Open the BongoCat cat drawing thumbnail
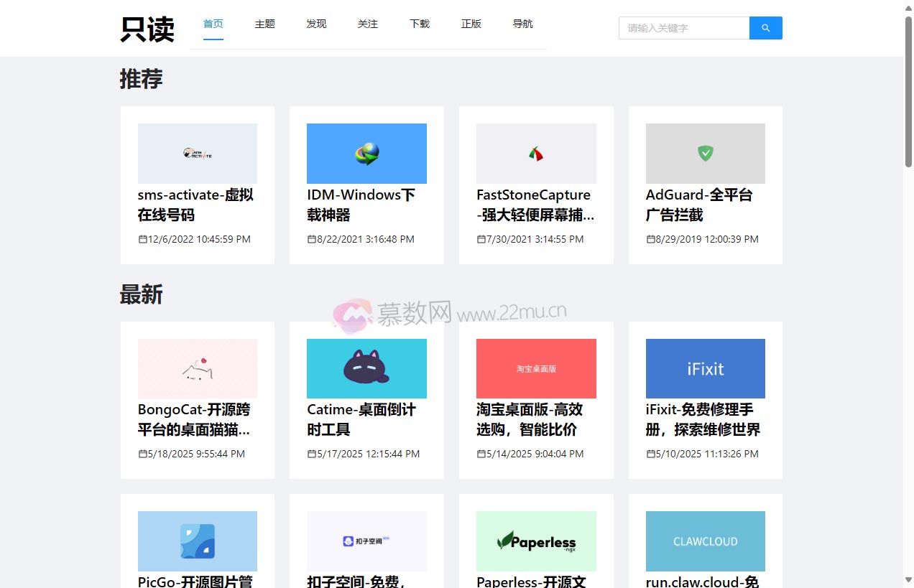The width and height of the screenshot is (914, 588). tap(197, 368)
